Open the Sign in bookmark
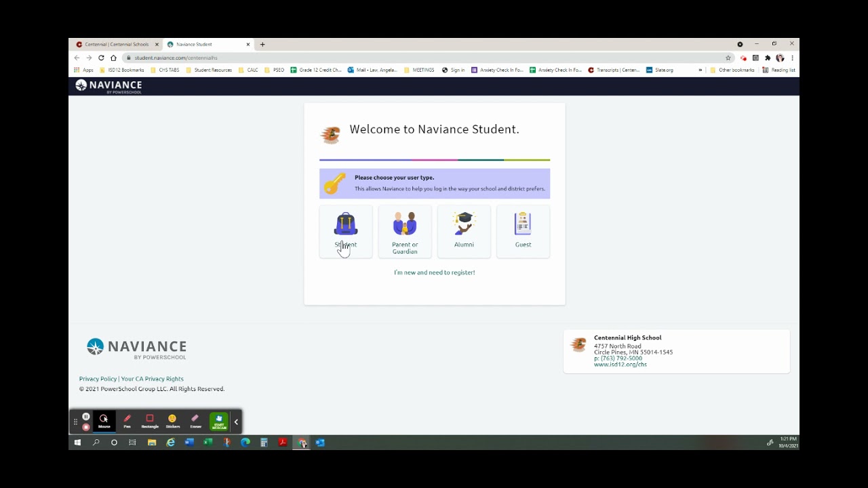Image resolution: width=868 pixels, height=488 pixels. click(454, 70)
